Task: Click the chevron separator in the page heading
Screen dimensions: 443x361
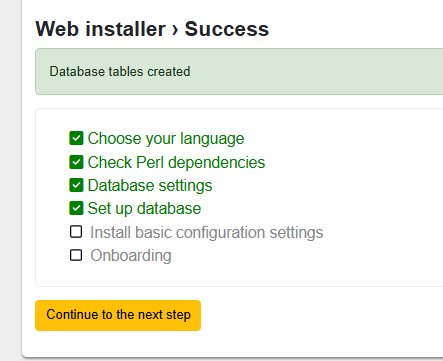Action: (175, 30)
